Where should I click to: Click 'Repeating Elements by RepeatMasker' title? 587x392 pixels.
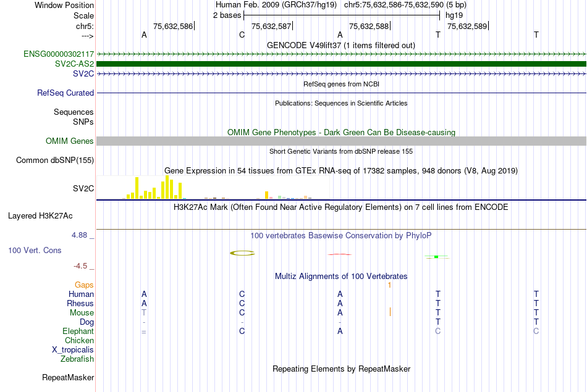342,369
